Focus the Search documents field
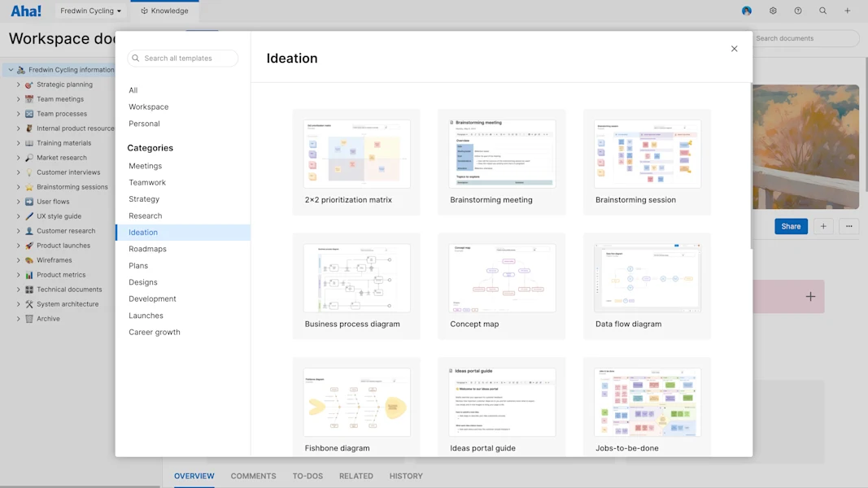Screen dimensions: 868x488 [805, 38]
